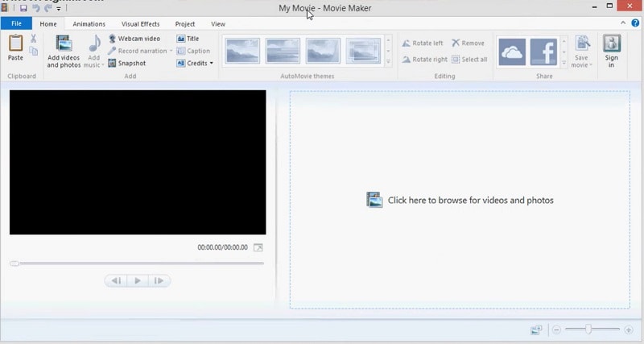
Task: Click the Movie Maker app icon in title bar
Action: click(x=5, y=7)
